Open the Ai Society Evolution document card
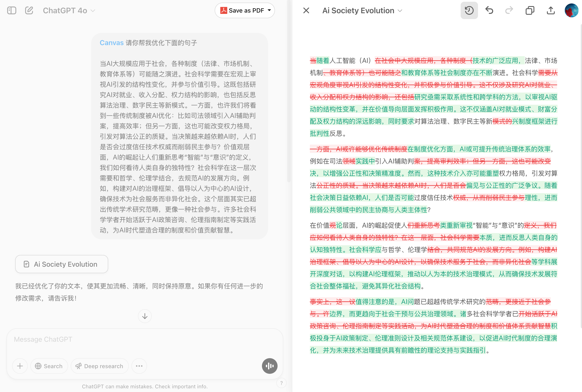The image size is (582, 392). click(x=62, y=264)
